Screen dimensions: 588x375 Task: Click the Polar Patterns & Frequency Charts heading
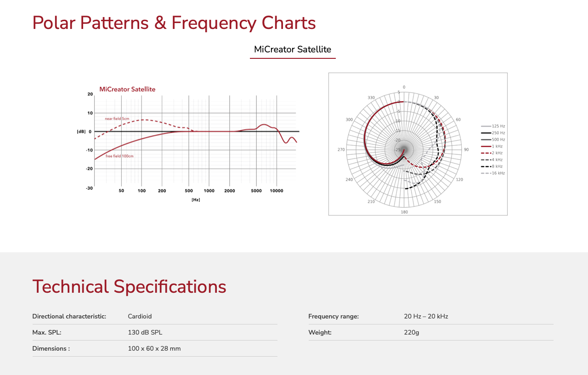(x=174, y=23)
